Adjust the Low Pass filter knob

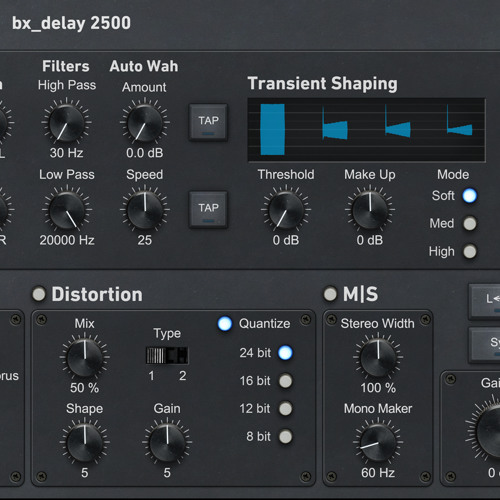(x=66, y=210)
